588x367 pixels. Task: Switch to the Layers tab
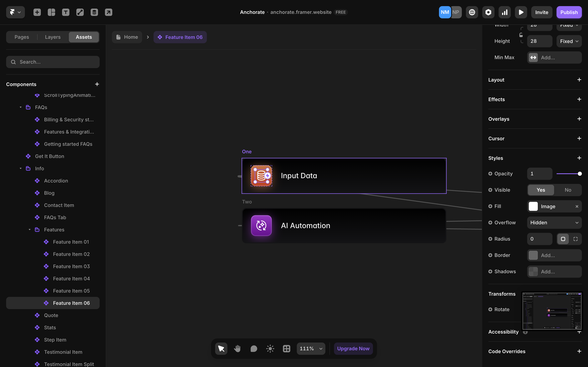(53, 37)
